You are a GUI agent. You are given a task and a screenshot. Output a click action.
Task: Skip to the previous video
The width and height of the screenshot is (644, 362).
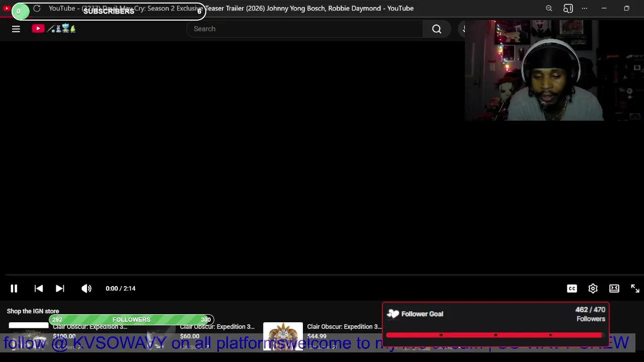(x=39, y=288)
